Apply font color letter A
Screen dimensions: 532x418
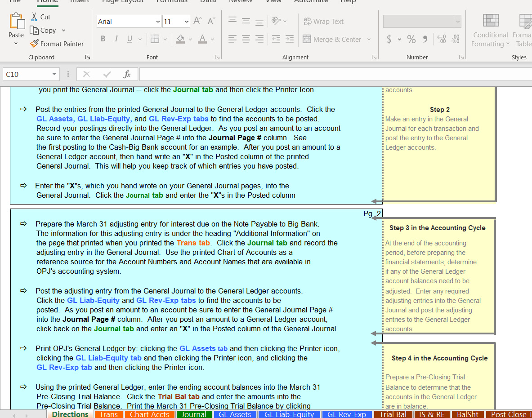(x=202, y=39)
